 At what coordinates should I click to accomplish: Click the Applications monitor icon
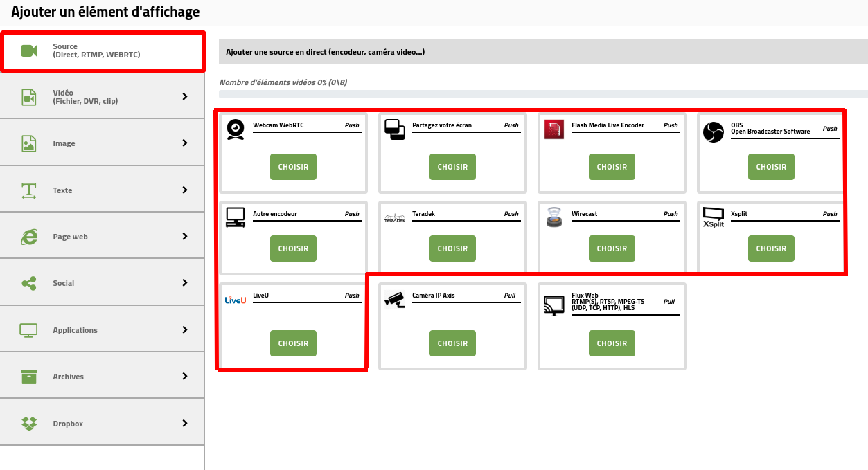[x=28, y=330]
